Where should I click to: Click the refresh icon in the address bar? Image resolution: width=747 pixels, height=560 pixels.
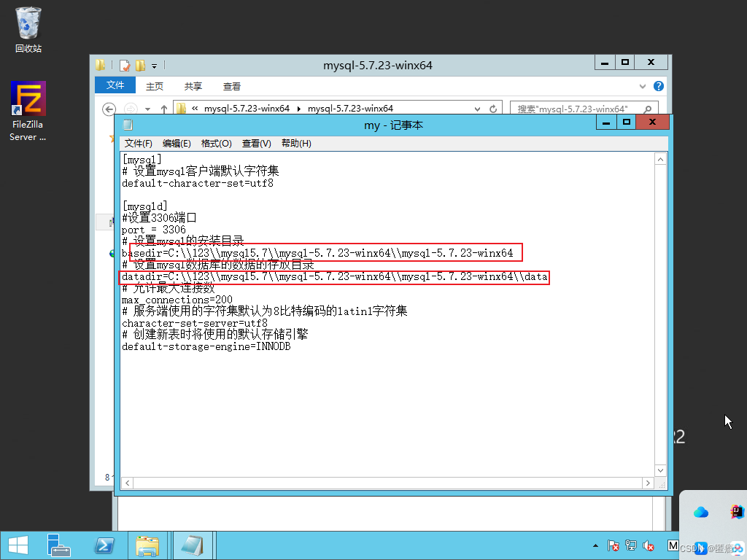[x=494, y=108]
